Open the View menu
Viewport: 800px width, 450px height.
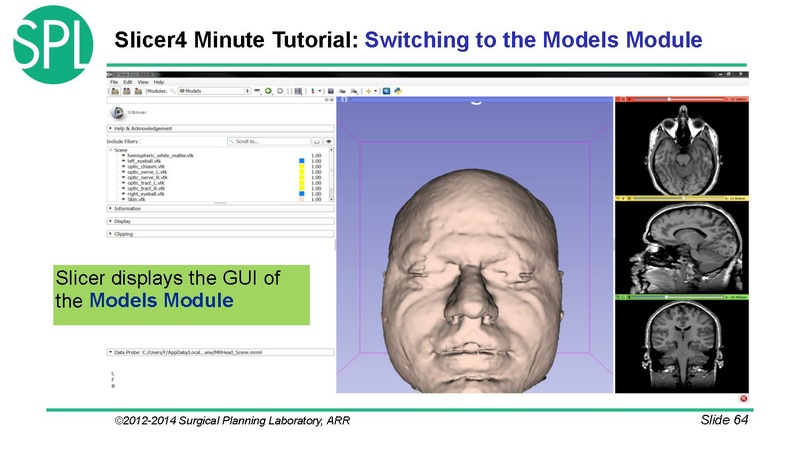pyautogui.click(x=143, y=82)
